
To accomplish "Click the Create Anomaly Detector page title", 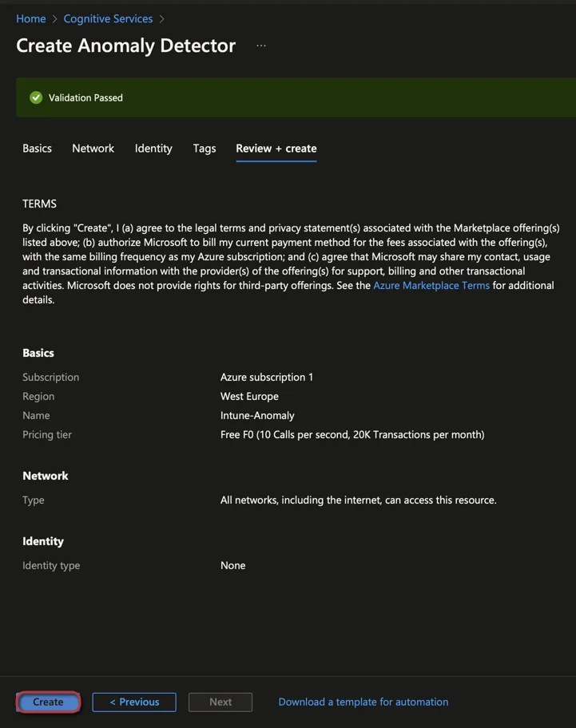I will (126, 45).
